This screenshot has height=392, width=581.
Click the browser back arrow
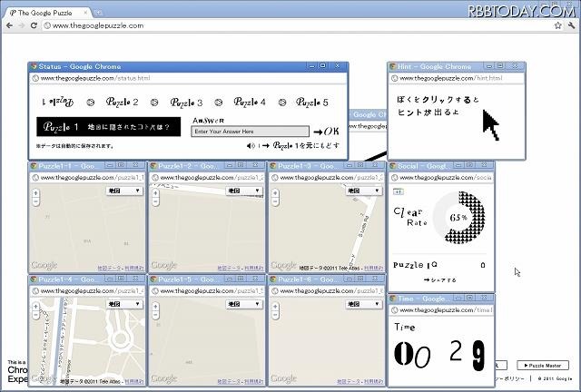[9, 25]
